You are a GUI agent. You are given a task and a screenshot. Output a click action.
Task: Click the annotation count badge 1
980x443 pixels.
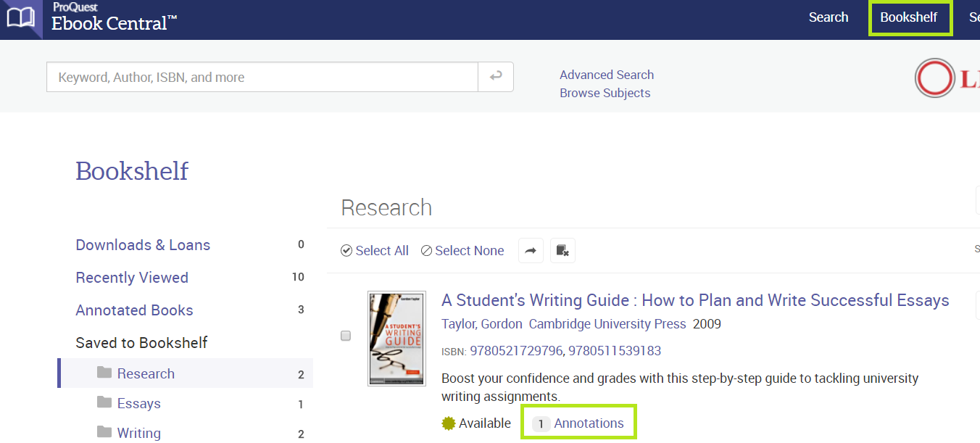point(541,424)
